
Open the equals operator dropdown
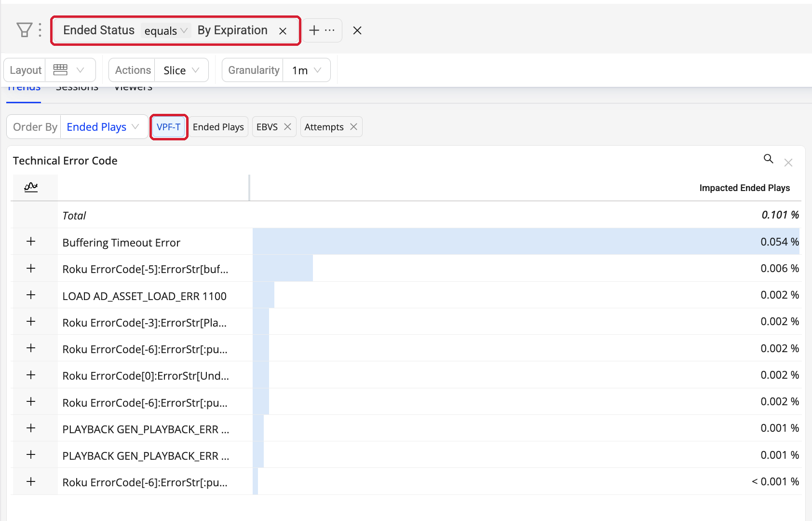(166, 31)
